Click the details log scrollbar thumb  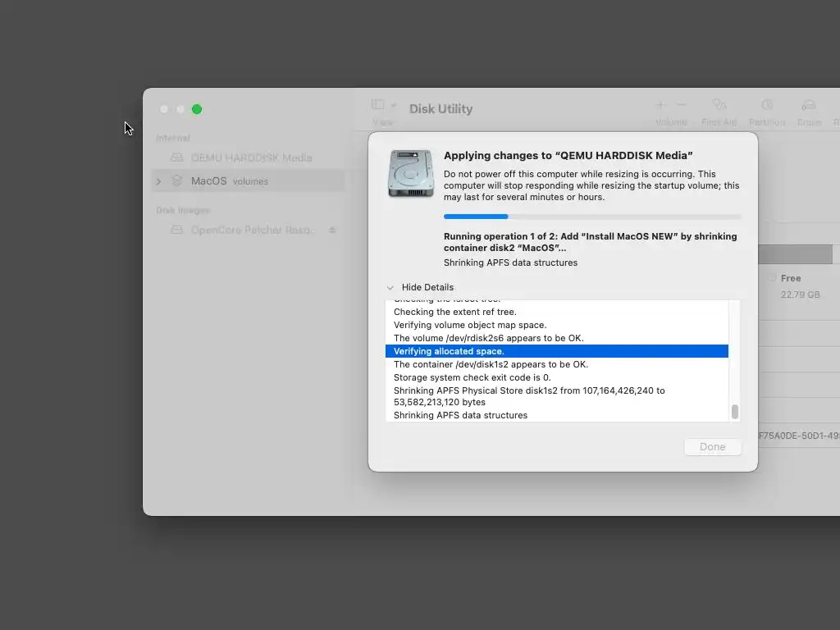pos(734,412)
